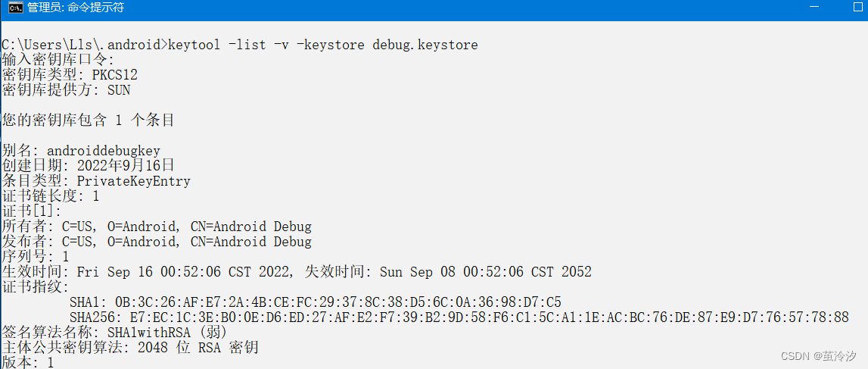Click the 管理员: 命令提示符 title bar text
The image size is (868, 369).
coord(76,8)
